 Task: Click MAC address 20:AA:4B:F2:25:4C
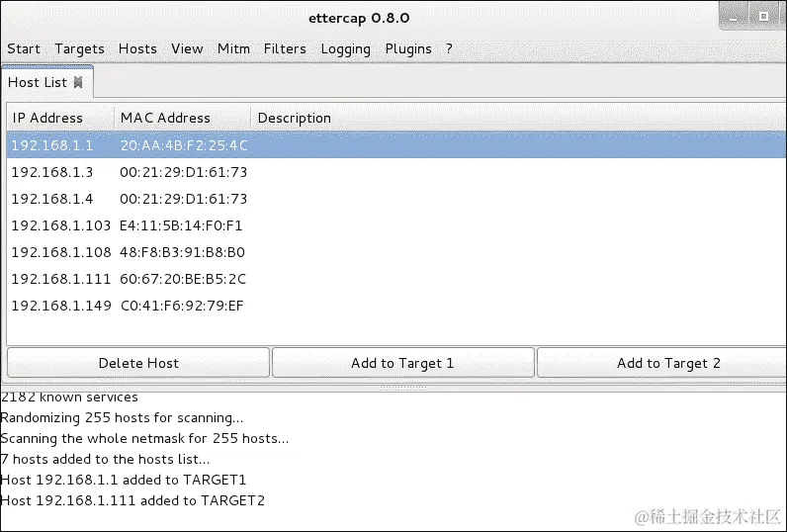pyautogui.click(x=184, y=145)
